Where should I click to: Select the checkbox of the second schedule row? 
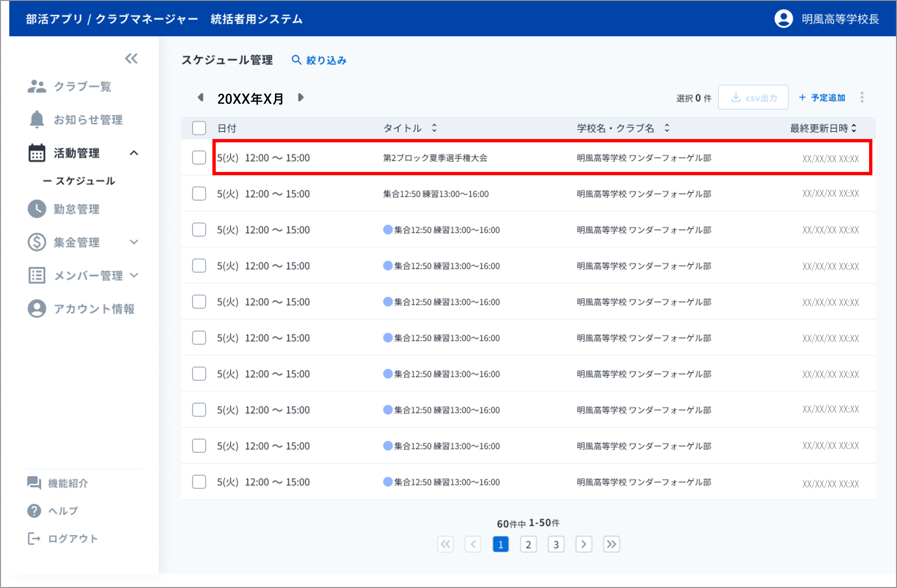click(x=199, y=193)
